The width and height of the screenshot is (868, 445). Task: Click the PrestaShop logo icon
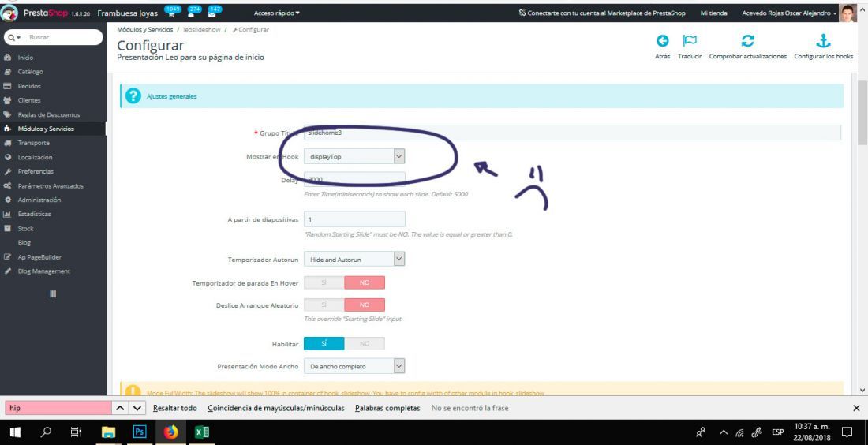(x=10, y=13)
